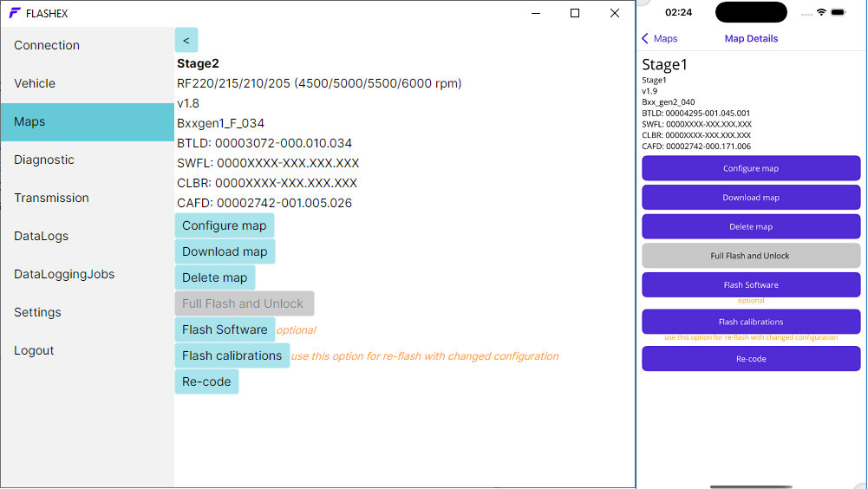Open Settings in the sidebar
This screenshot has height=489, width=868.
click(37, 312)
